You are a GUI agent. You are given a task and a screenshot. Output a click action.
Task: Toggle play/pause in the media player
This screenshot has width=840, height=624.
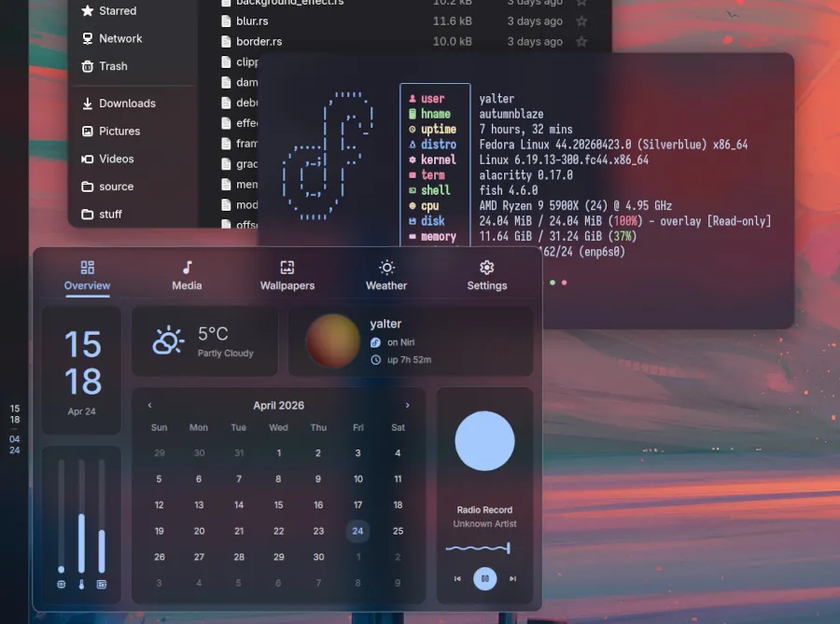tap(485, 578)
